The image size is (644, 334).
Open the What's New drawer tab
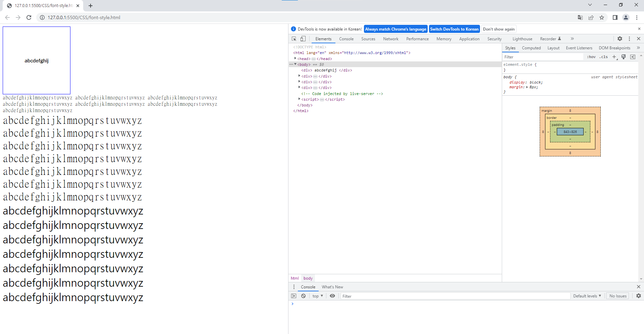tap(332, 287)
